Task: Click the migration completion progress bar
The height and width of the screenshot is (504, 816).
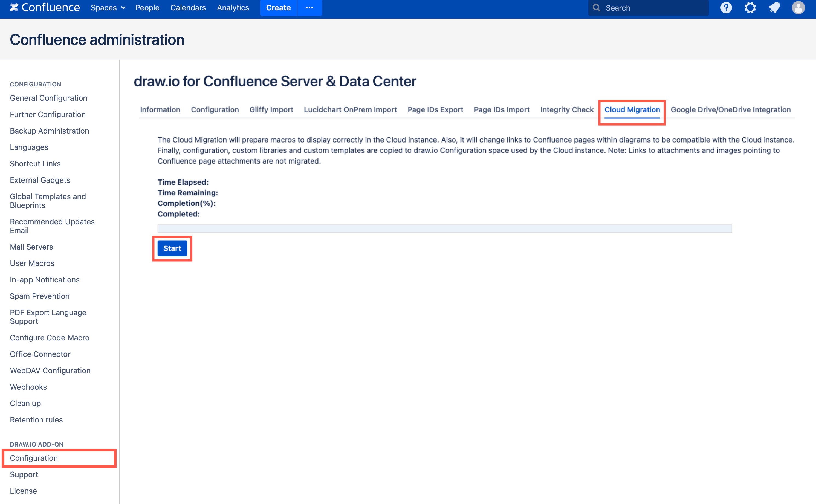Action: tap(444, 229)
